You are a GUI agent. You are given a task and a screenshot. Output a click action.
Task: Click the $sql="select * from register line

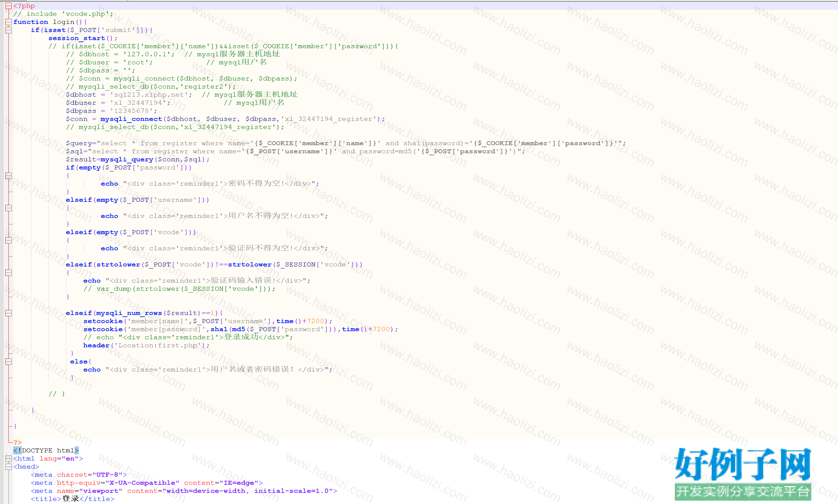pos(295,152)
